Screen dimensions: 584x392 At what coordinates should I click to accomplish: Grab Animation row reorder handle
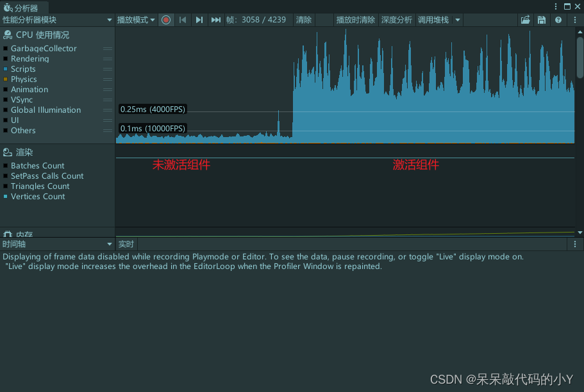pos(108,89)
